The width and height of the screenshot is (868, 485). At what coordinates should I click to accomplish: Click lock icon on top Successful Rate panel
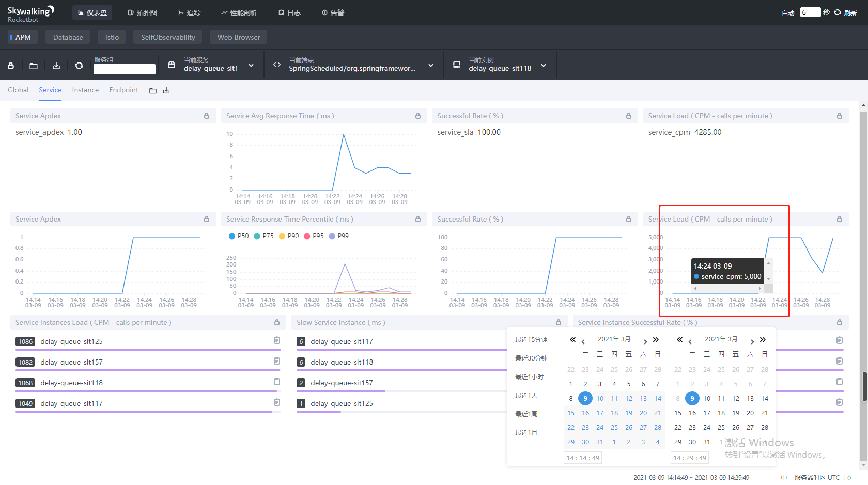coord(629,116)
